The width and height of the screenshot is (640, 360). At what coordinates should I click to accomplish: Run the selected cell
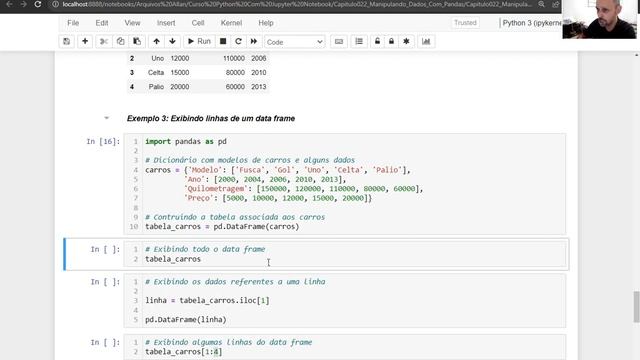pyautogui.click(x=199, y=42)
